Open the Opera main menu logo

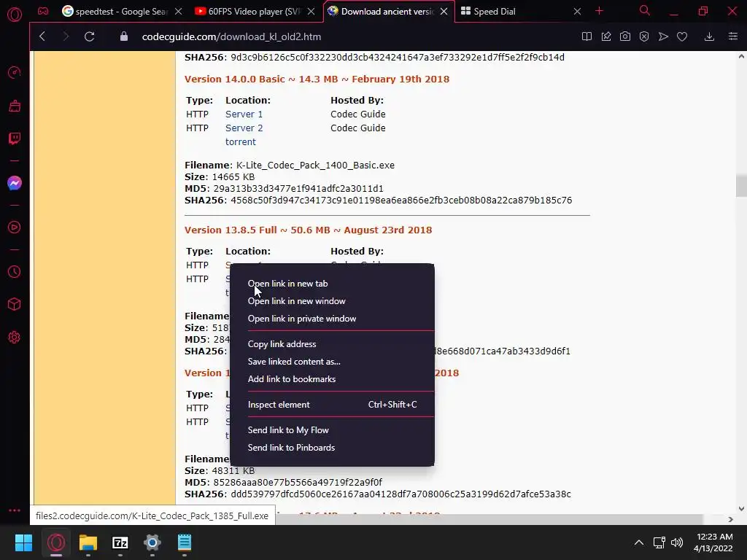click(15, 15)
